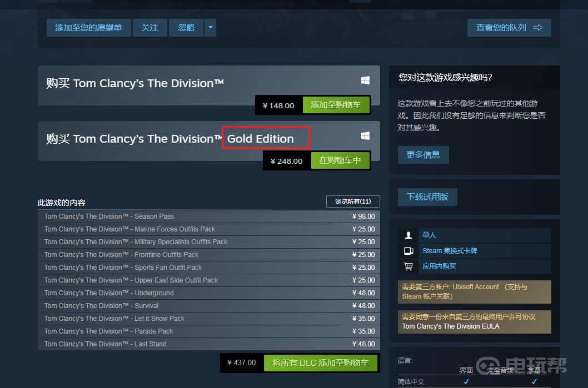Click the 关注 follow button

tap(150, 28)
